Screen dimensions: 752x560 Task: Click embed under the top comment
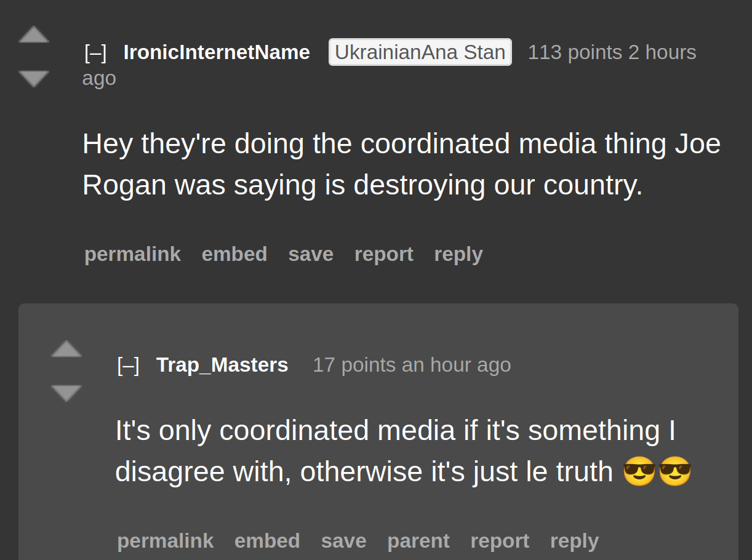pos(234,254)
